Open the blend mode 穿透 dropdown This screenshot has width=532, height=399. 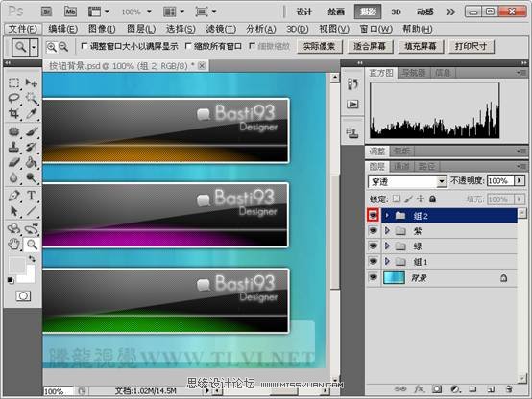click(407, 181)
